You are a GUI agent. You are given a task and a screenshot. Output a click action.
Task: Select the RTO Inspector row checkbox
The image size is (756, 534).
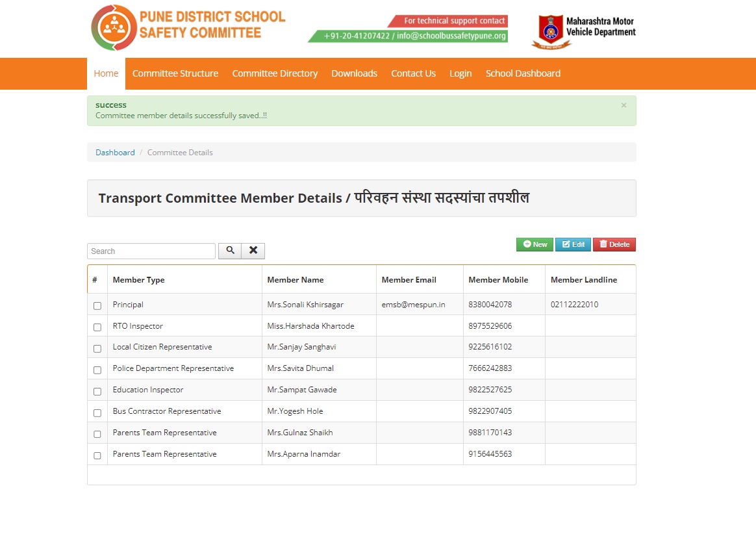tap(97, 327)
